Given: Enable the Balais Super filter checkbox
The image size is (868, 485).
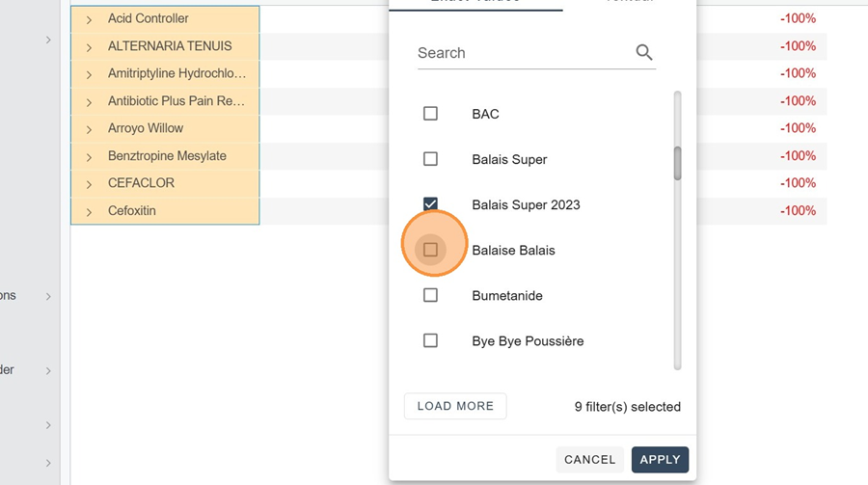Looking at the screenshot, I should [431, 159].
